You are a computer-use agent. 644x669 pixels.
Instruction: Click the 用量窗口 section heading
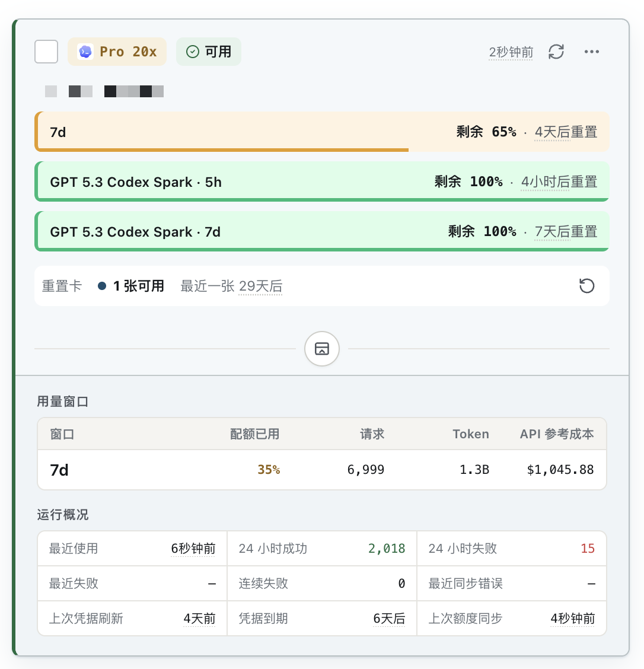(63, 402)
